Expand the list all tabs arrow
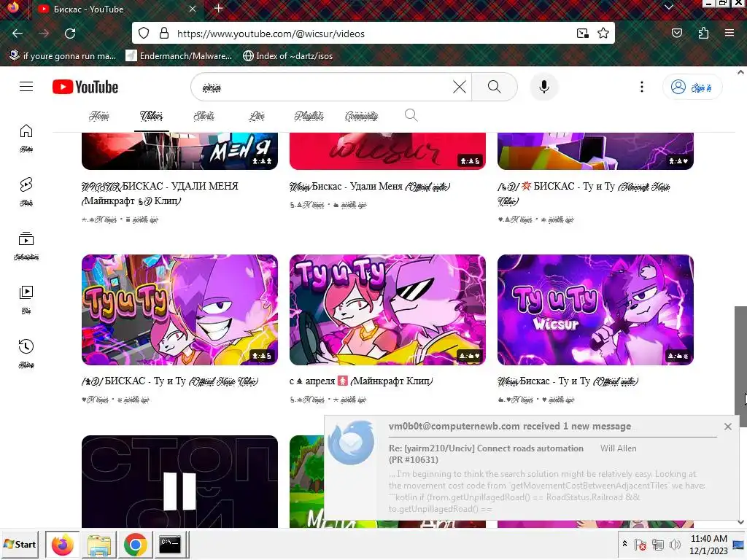This screenshot has height=560, width=747. 669,7
